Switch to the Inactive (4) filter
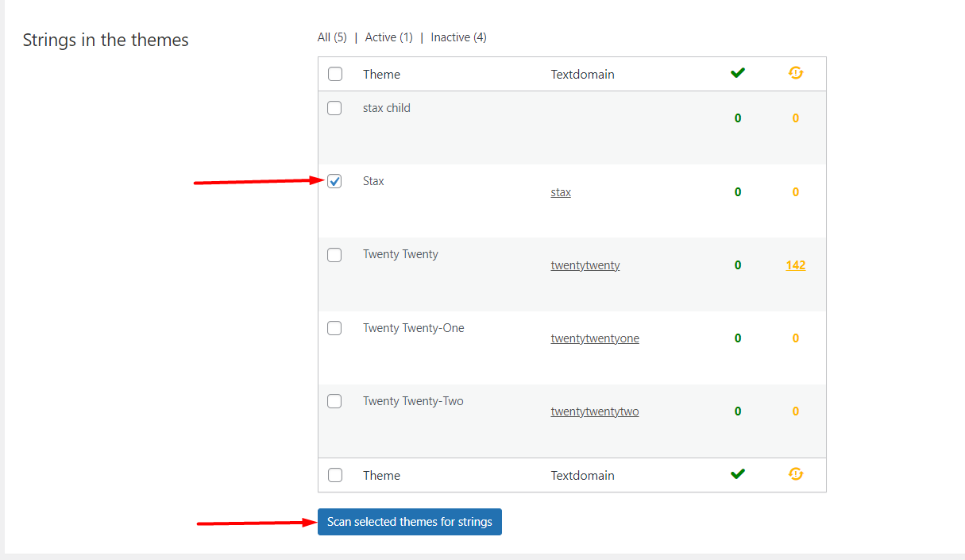The width and height of the screenshot is (965, 560). pyautogui.click(x=458, y=37)
